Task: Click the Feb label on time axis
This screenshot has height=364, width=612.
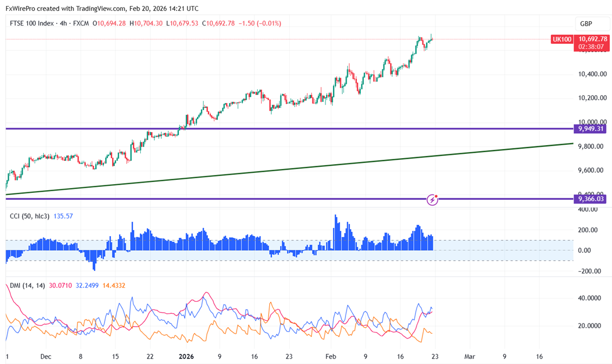Action: pos(330,356)
